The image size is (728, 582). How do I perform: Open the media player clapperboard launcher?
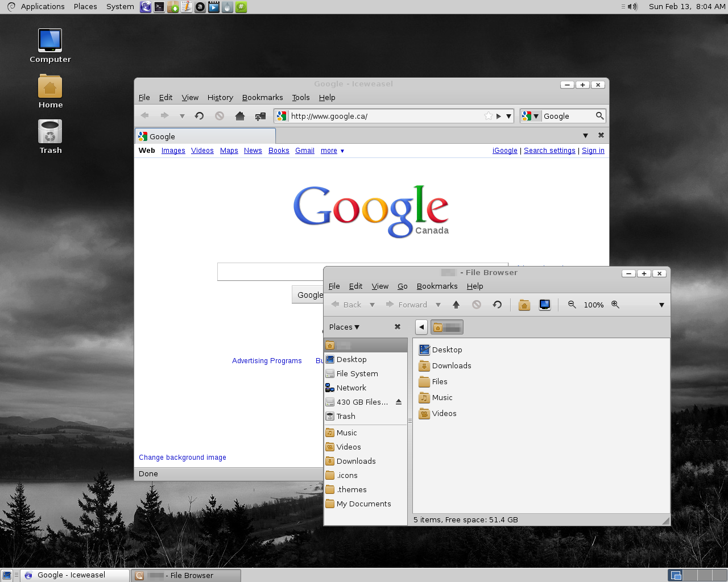click(x=214, y=7)
